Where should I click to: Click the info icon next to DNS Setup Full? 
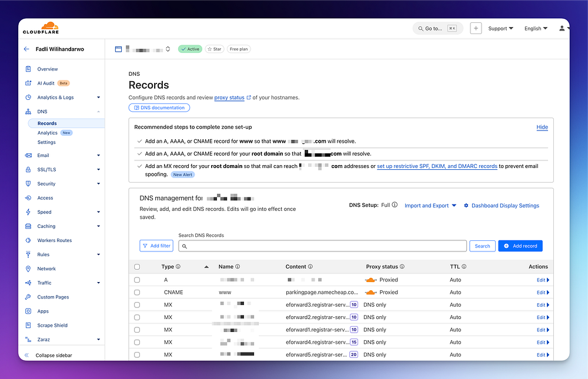[395, 205]
